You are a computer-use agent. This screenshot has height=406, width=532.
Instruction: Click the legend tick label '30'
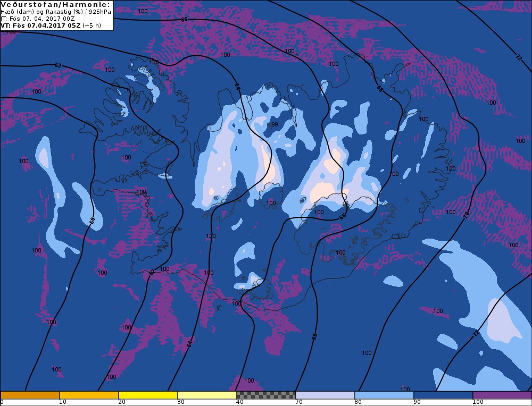pos(181,402)
